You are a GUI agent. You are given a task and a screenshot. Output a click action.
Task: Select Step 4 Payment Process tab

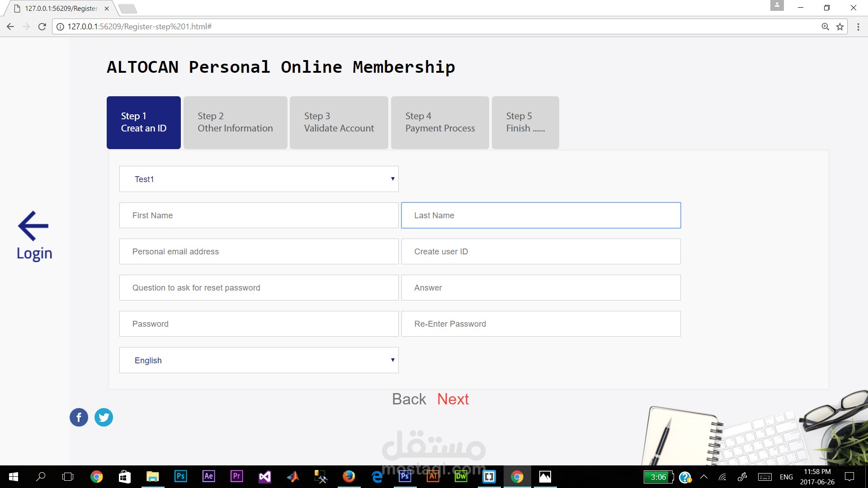439,122
